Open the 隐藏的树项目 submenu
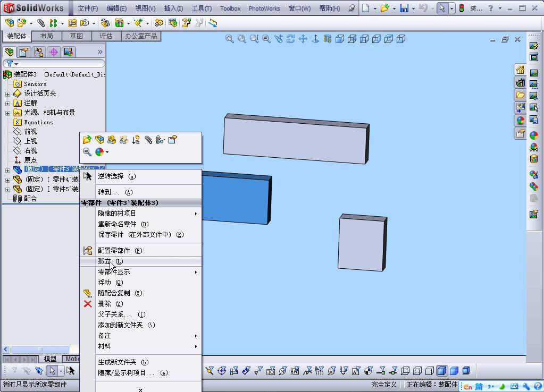Image resolution: width=544 pixels, height=392 pixels. 140,214
